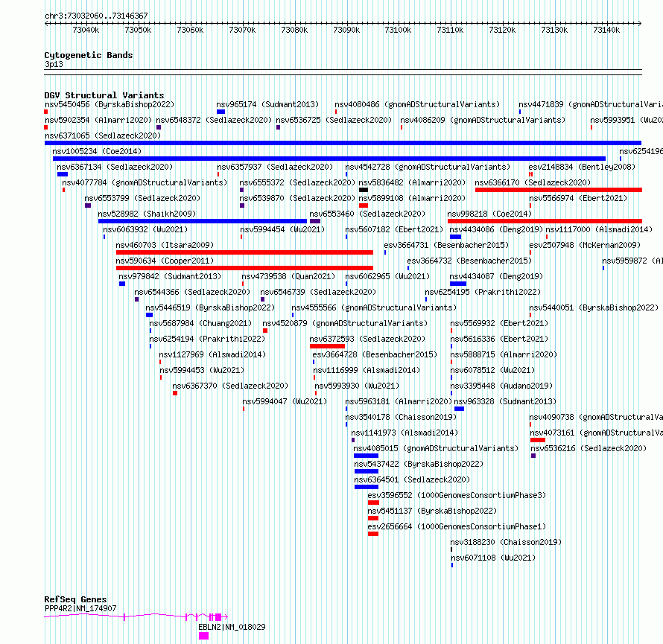The height and width of the screenshot is (644, 663).
Task: Click nsv6367370 (Sedlazeck2020) label
Action: click(x=230, y=386)
